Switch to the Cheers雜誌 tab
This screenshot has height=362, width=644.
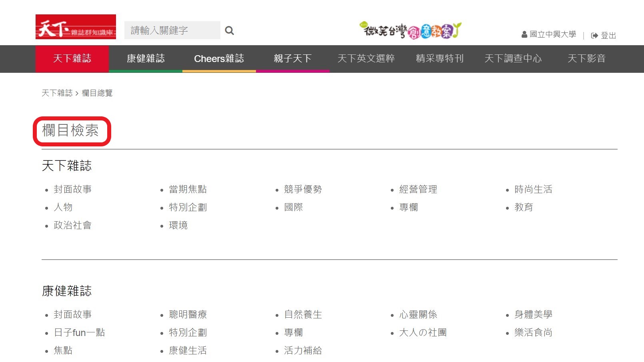[x=219, y=59]
